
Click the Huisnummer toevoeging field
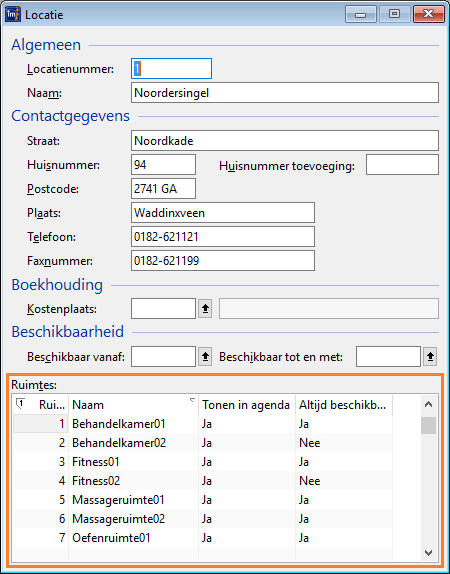coord(402,165)
